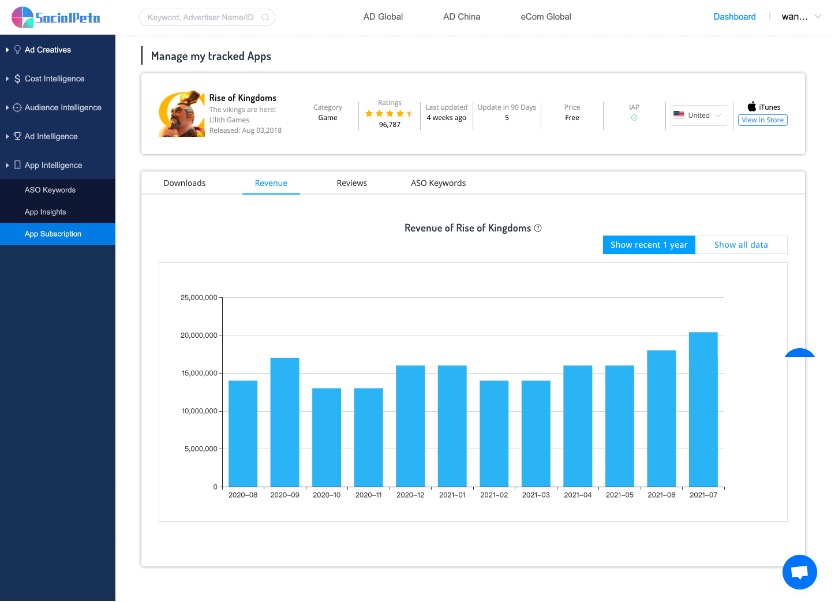
Task: Click the 2021-04 revenue bar
Action: point(577,426)
